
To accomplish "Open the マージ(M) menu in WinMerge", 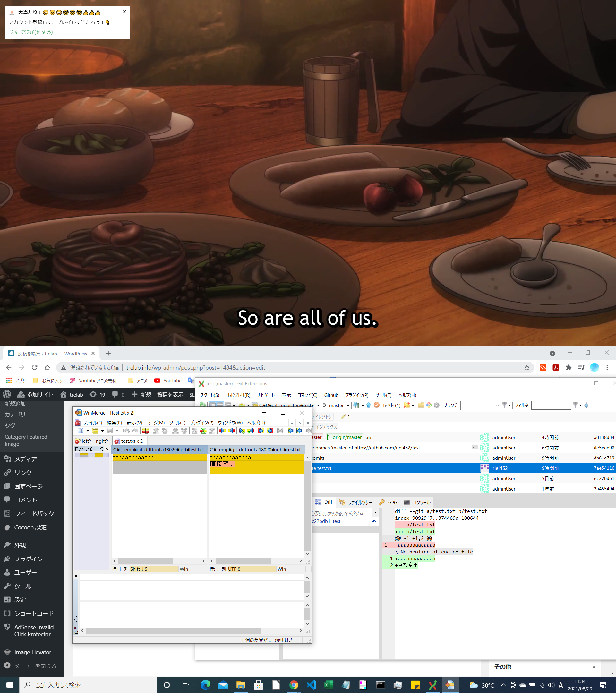I will tap(156, 423).
